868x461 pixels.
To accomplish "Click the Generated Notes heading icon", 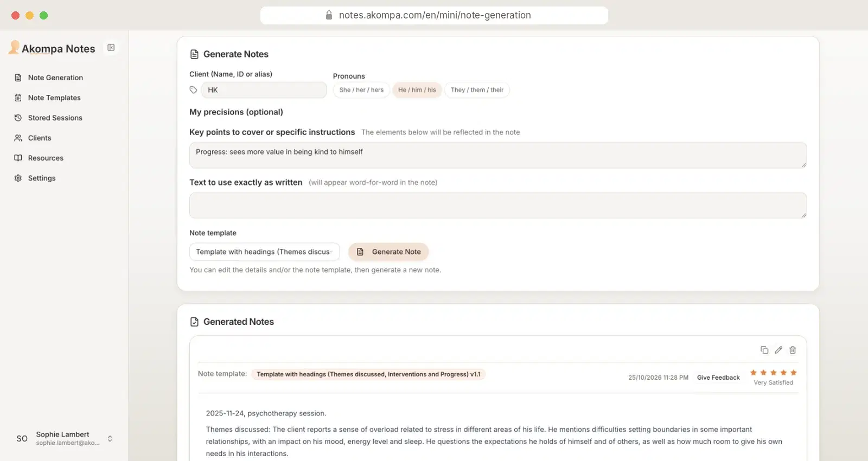I will [194, 322].
